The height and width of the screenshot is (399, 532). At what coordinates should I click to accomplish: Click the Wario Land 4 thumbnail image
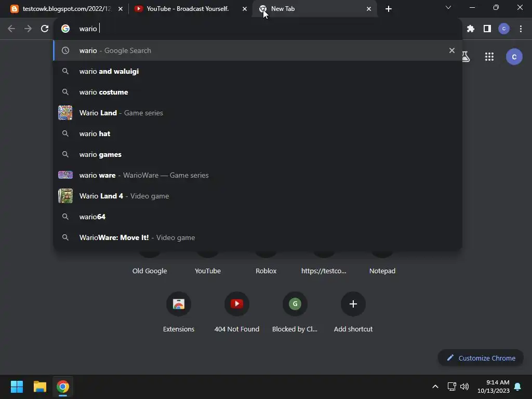tap(65, 196)
